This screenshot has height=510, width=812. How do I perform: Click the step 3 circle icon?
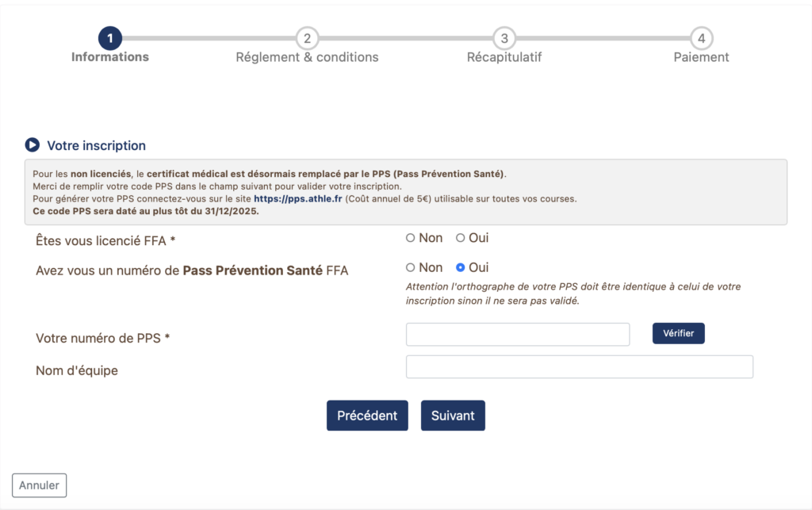coord(504,38)
